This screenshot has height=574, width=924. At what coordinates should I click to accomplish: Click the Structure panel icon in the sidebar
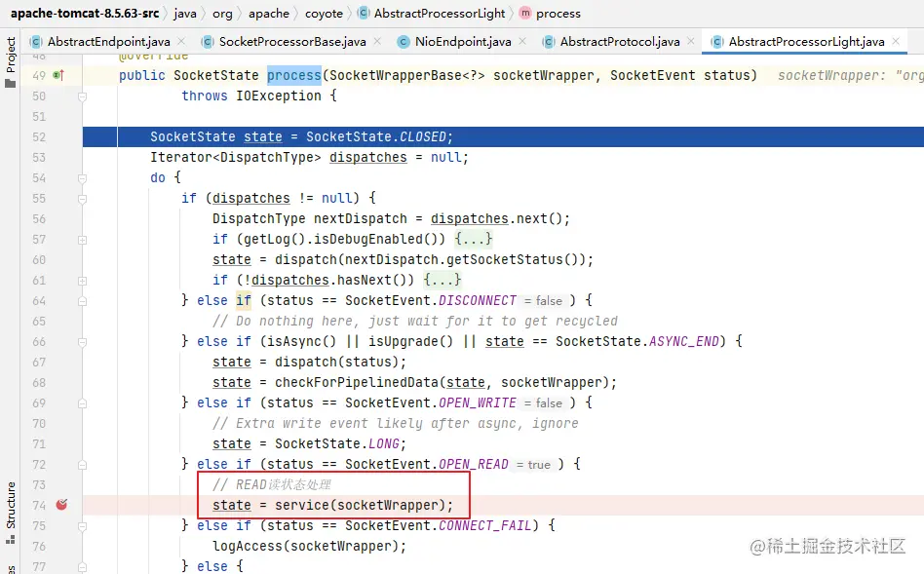[10, 539]
